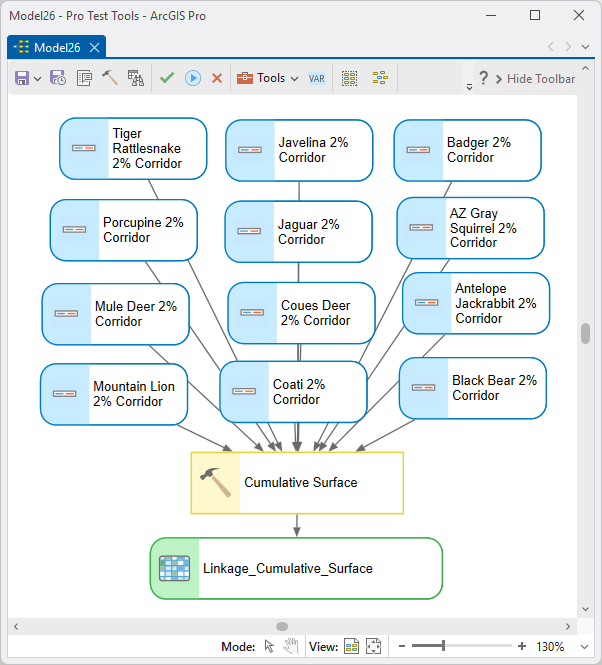Zoom out with the minus button
The width and height of the screenshot is (602, 665).
click(402, 646)
